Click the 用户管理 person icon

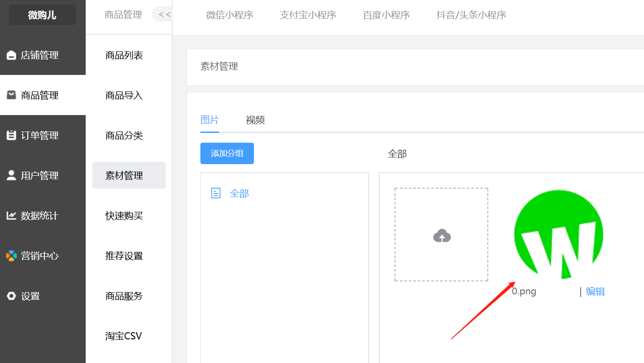coord(11,175)
